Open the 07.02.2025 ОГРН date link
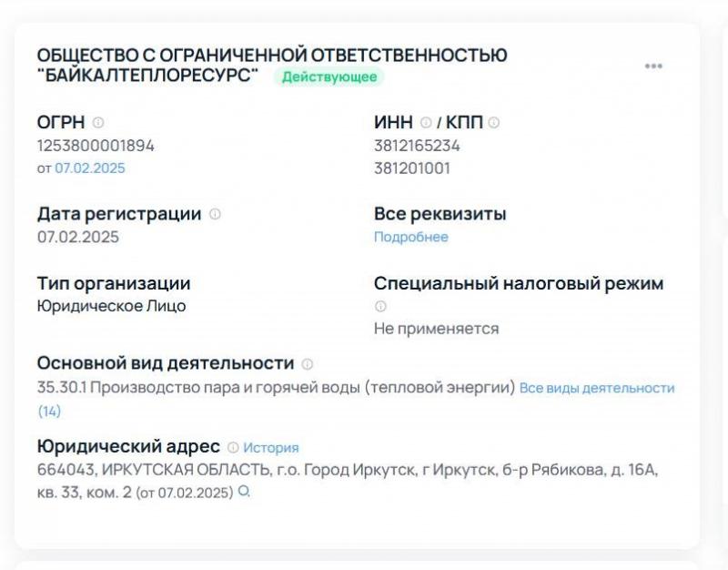This screenshot has height=570, width=728. [x=90, y=168]
